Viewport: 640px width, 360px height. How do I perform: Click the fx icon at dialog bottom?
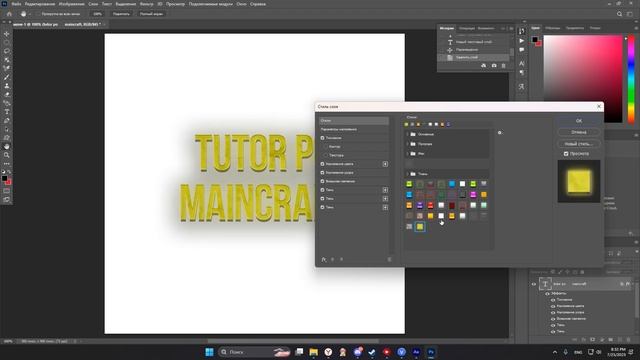[324, 259]
